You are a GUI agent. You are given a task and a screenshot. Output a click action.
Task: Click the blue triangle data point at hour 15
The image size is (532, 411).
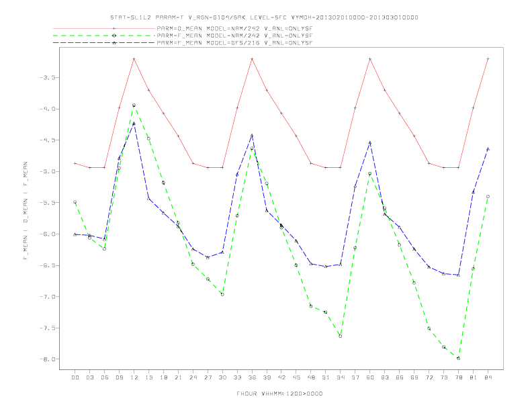coord(148,198)
